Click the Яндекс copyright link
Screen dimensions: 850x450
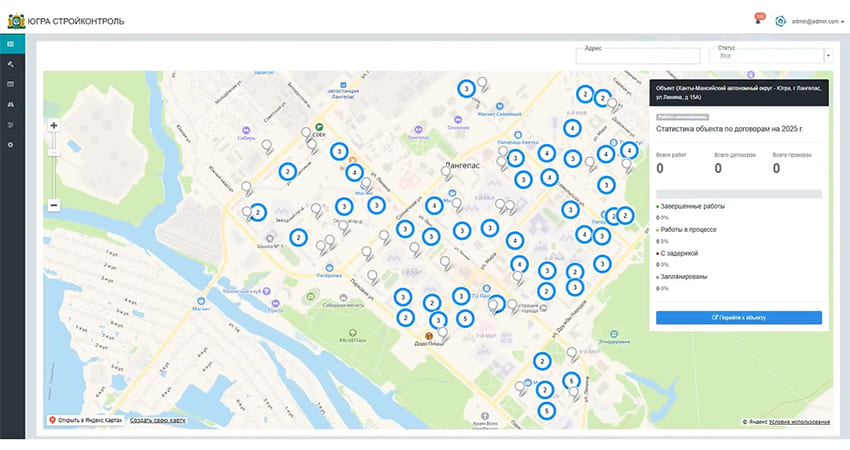(x=755, y=422)
